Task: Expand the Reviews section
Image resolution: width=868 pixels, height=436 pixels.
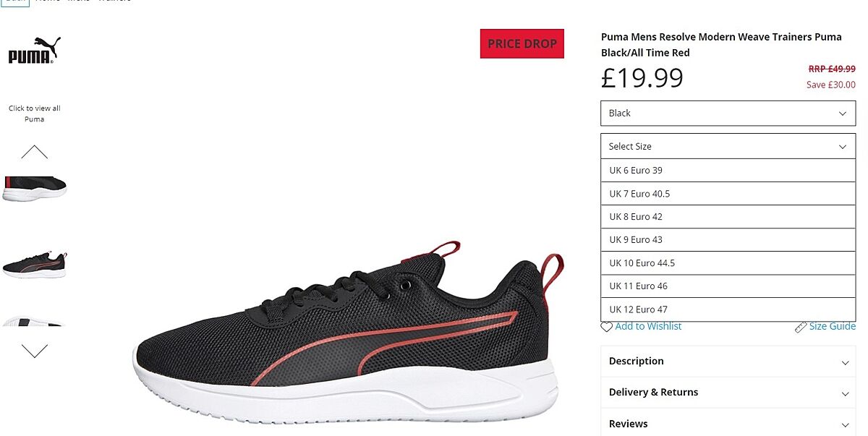Action: 728,424
